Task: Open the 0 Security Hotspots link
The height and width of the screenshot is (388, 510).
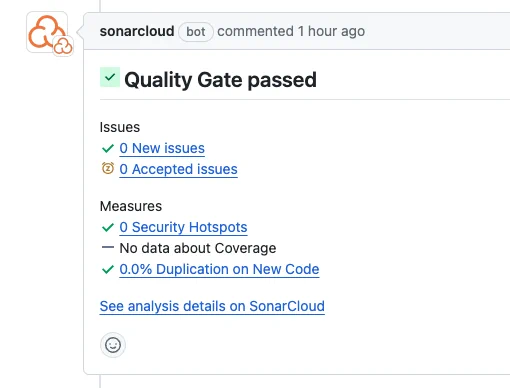Action: 183,227
